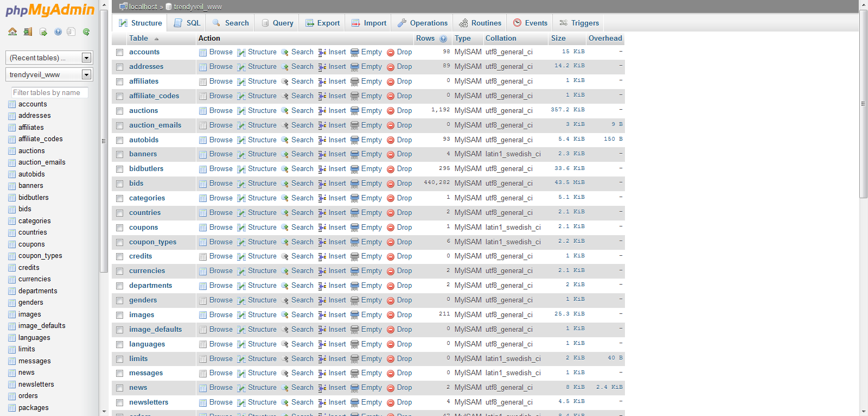Viewport: 868px width, 416px height.
Task: Click the red Drop icon for the banners row
Action: 391,155
